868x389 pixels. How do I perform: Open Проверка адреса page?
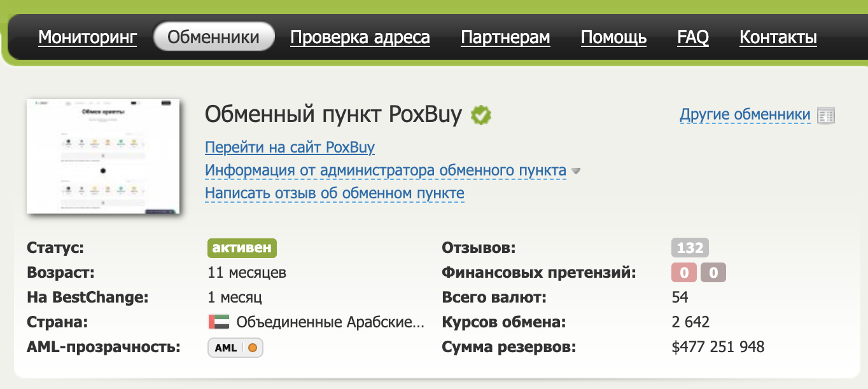(360, 38)
